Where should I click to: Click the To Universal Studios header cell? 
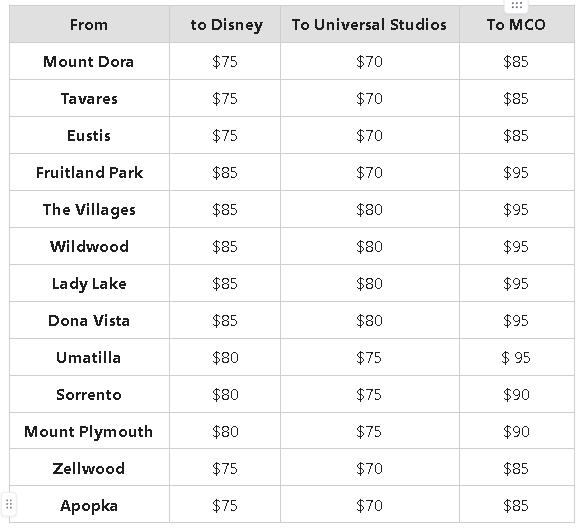(x=370, y=24)
